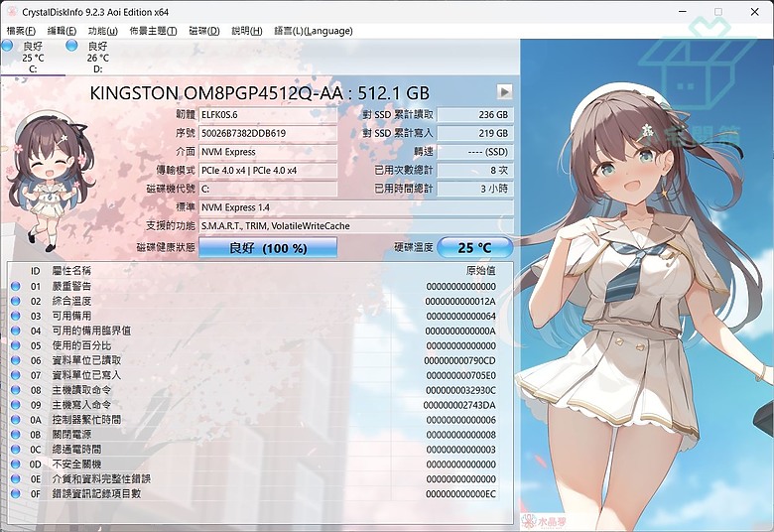774x532 pixels.
Task: Click the status icon for 0D 不安全關機
Action: point(15,464)
